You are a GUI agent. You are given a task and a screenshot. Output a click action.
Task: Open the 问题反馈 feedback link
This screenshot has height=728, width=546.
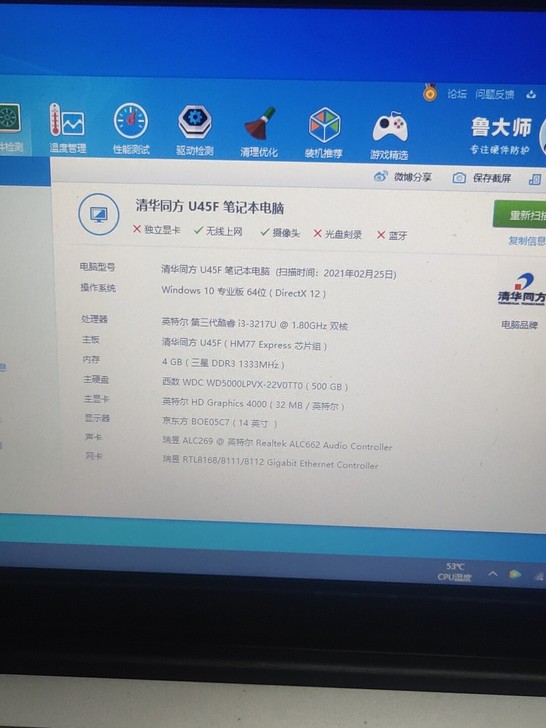click(x=494, y=94)
